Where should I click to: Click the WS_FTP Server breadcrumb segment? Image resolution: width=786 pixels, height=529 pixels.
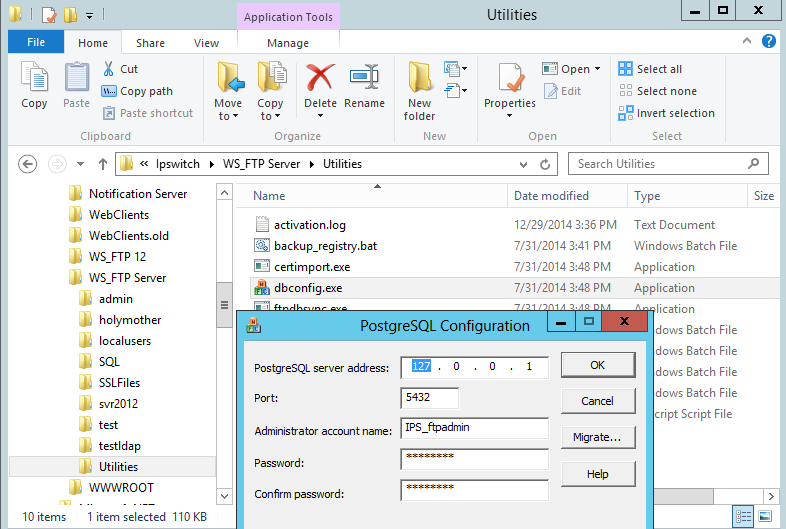tap(261, 164)
